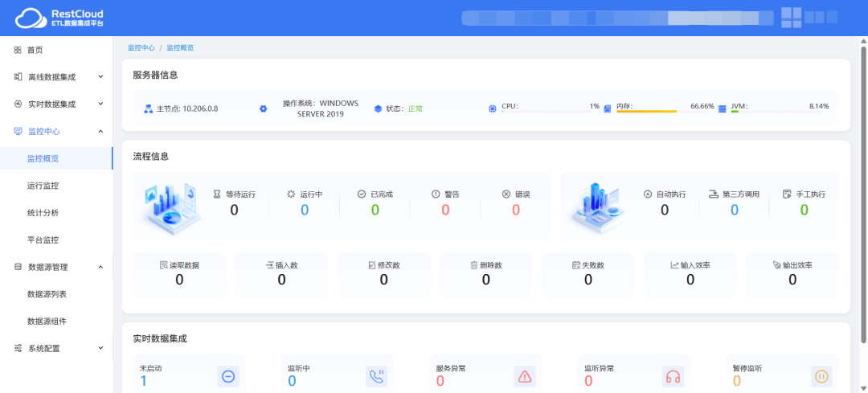Click the 监控中心 monitor icon
The height and width of the screenshot is (393, 868).
pyautogui.click(x=18, y=131)
